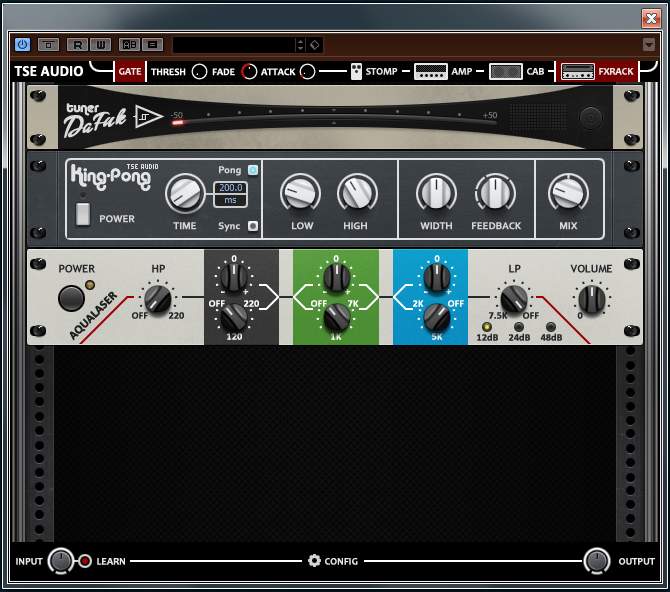Viewport: 670px width, 592px height.
Task: Open the CONFIG text label
Action: 341,561
